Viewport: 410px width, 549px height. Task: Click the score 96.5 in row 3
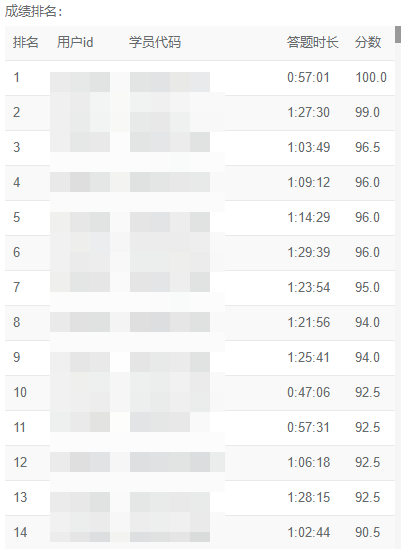pyautogui.click(x=367, y=147)
